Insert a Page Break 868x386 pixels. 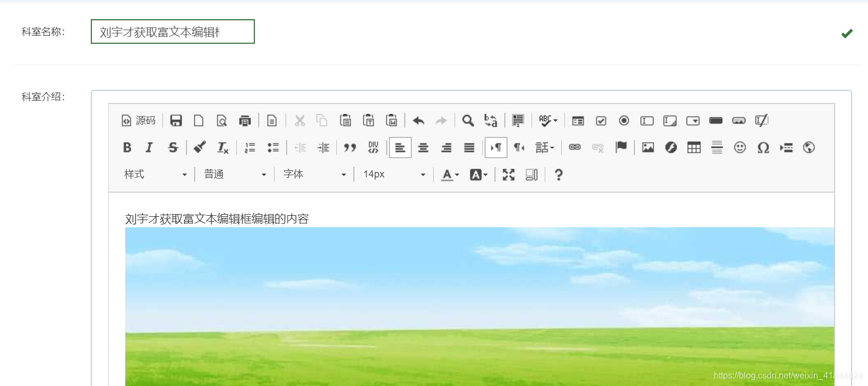tap(786, 147)
